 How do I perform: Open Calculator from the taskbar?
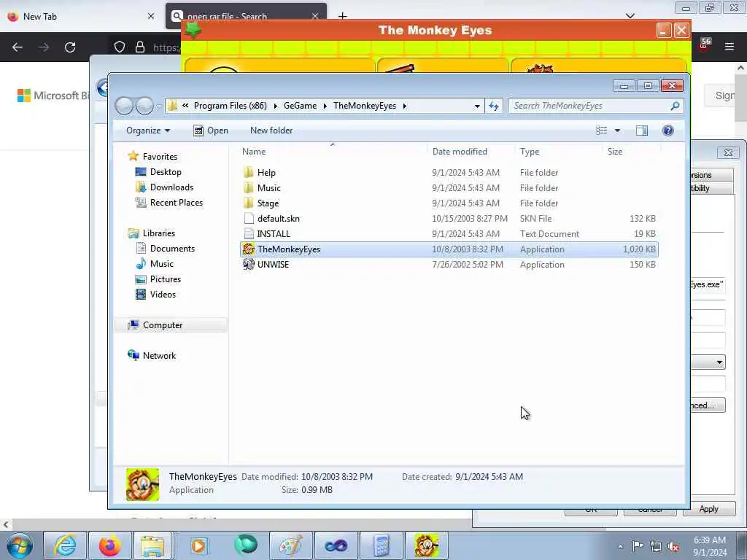tap(381, 545)
